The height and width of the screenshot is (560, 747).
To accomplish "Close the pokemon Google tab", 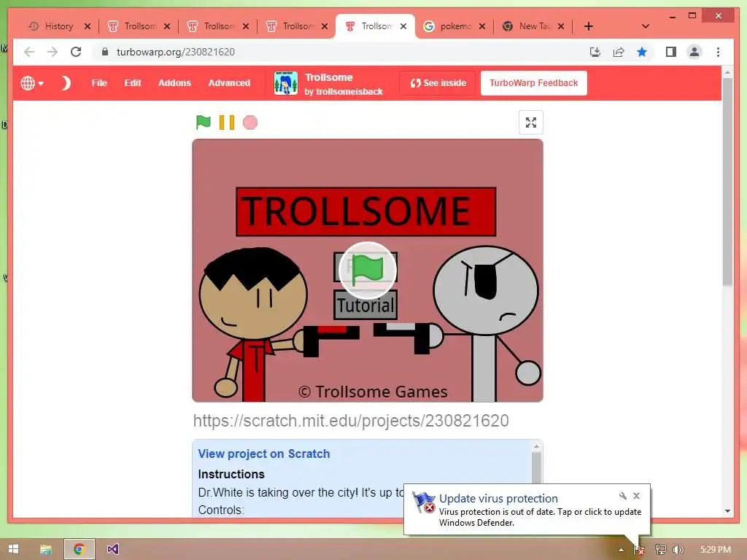I will (482, 26).
